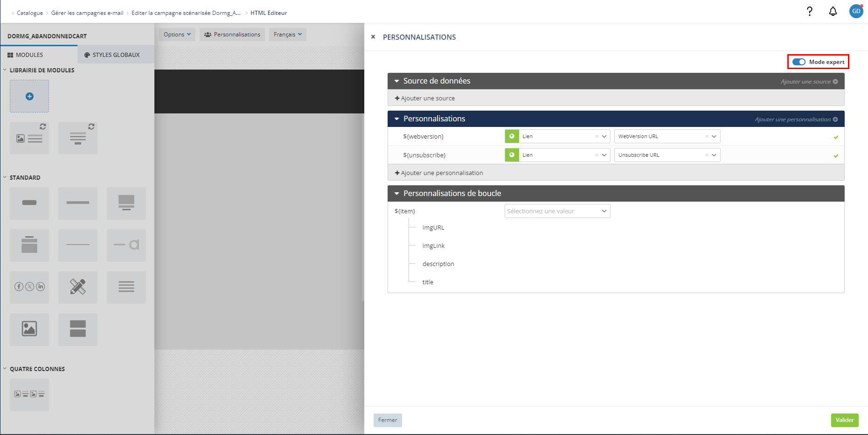Close the Personnalisations panel with the X
868x435 pixels.
373,37
